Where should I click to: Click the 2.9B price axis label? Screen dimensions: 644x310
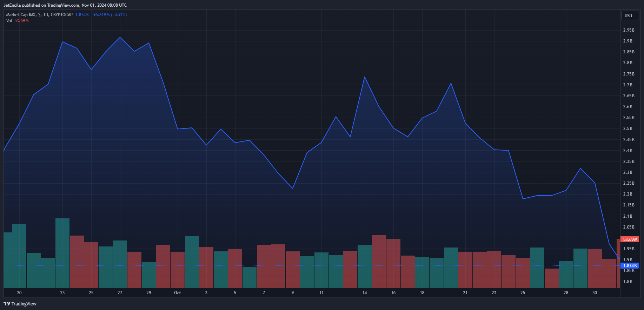(x=628, y=41)
